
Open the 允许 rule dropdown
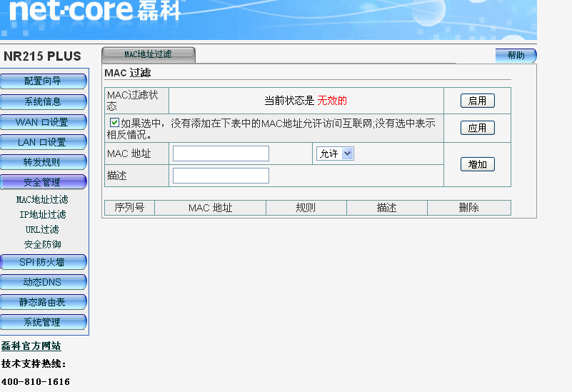pos(335,154)
